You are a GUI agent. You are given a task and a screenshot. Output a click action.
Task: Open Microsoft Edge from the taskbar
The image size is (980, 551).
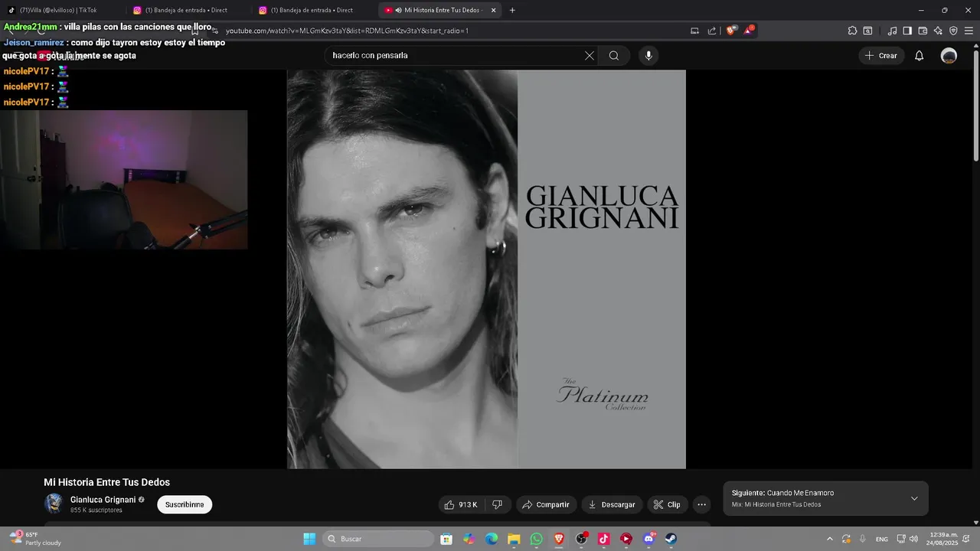pos(492,539)
